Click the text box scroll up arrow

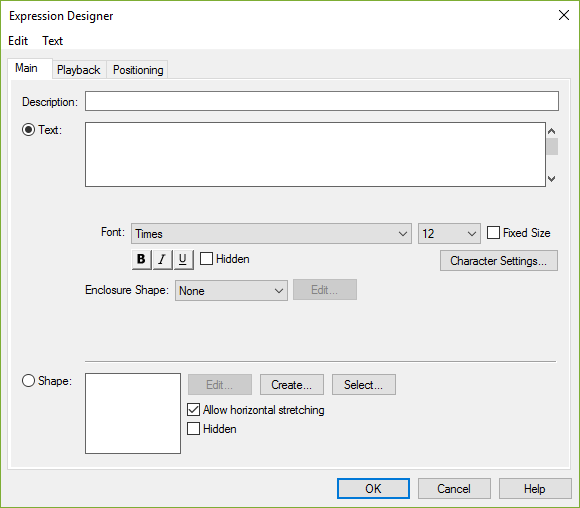coord(552,131)
